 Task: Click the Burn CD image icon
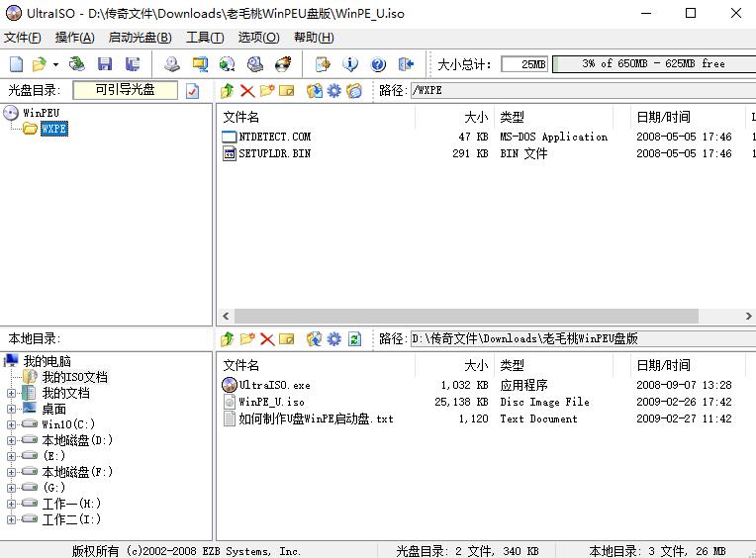[283, 64]
